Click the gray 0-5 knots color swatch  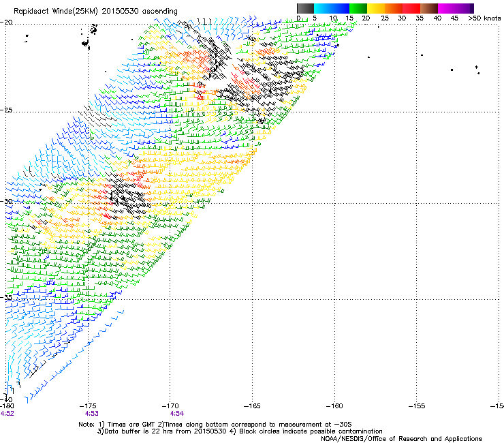point(305,8)
